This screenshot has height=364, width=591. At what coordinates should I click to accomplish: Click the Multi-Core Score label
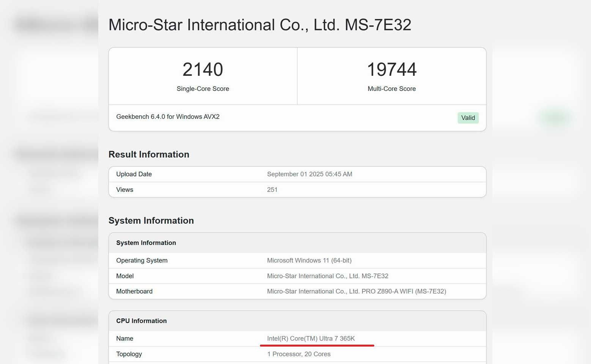[391, 89]
